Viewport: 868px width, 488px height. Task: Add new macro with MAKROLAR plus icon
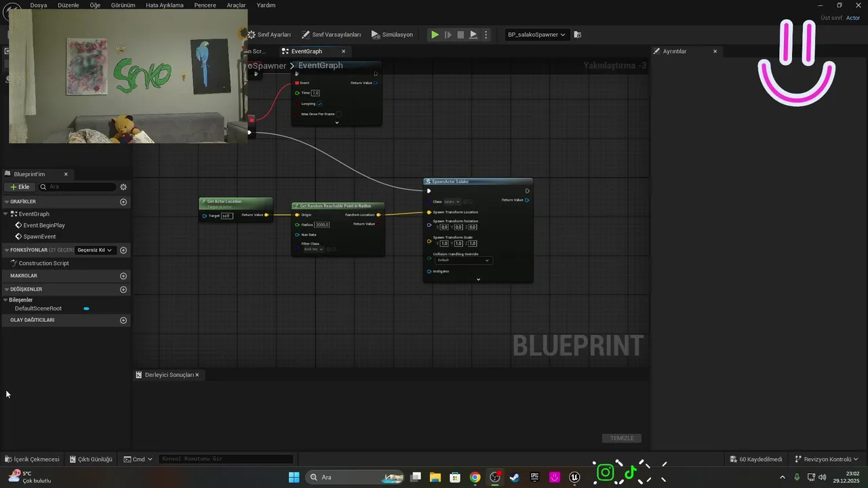click(x=123, y=276)
